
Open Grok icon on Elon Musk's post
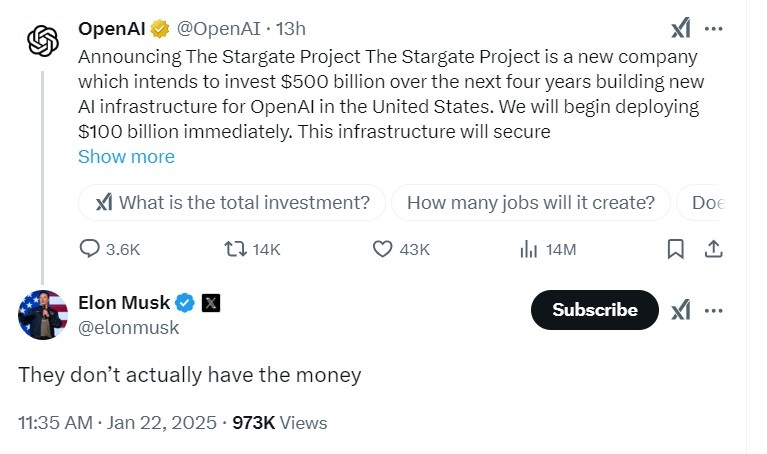(x=680, y=310)
